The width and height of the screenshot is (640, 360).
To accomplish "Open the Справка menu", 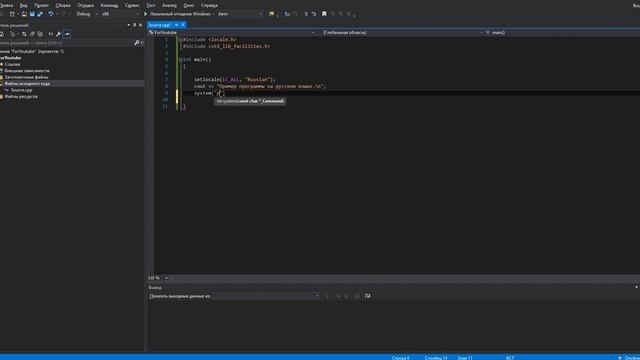I will tap(209, 5).
